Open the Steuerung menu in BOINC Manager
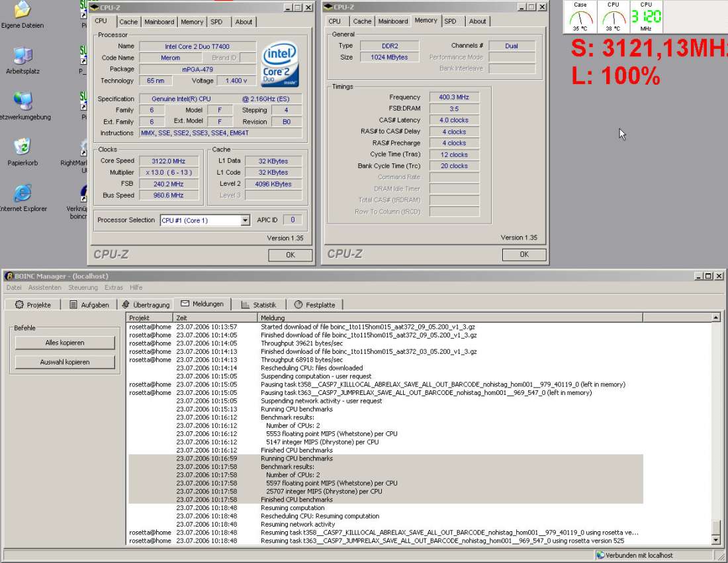The height and width of the screenshot is (563, 728). (83, 287)
